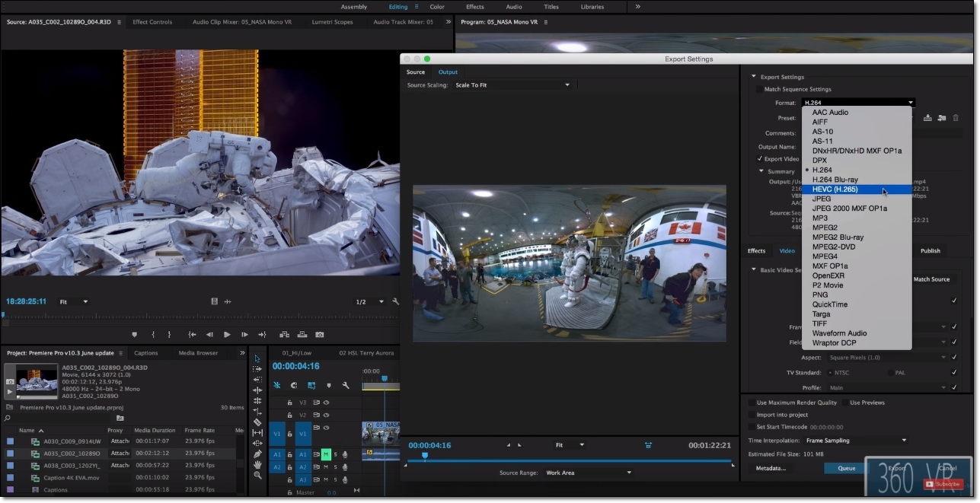
Task: Toggle mute M on A1 track
Action: coord(325,454)
